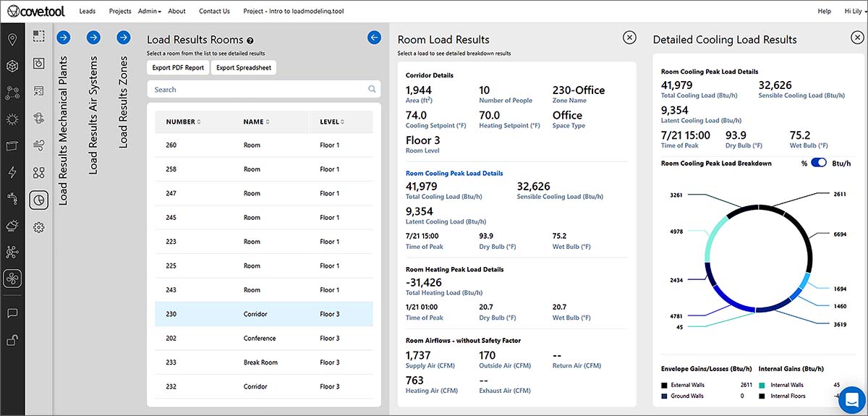The height and width of the screenshot is (416, 868).
Task: Click Export PDF Report button
Action: (179, 68)
